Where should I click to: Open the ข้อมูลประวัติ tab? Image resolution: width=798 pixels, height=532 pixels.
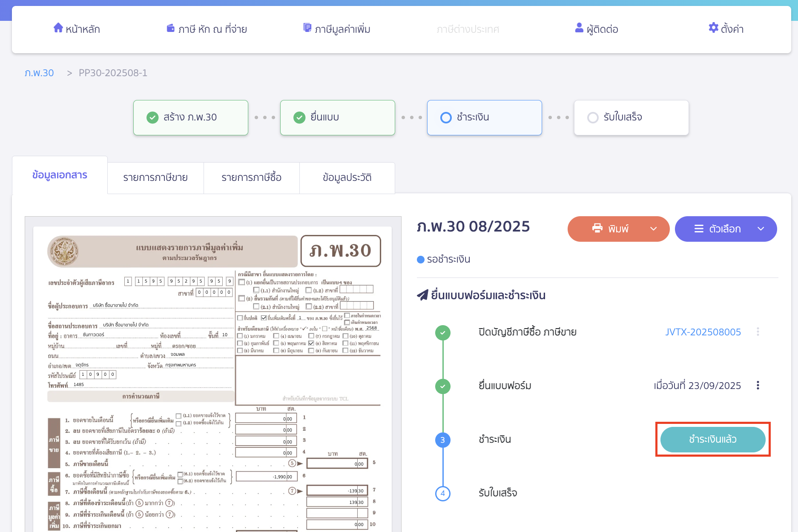[347, 178]
